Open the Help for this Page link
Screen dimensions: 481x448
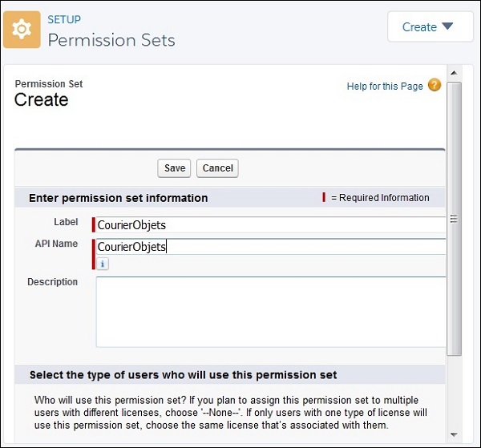(x=385, y=87)
